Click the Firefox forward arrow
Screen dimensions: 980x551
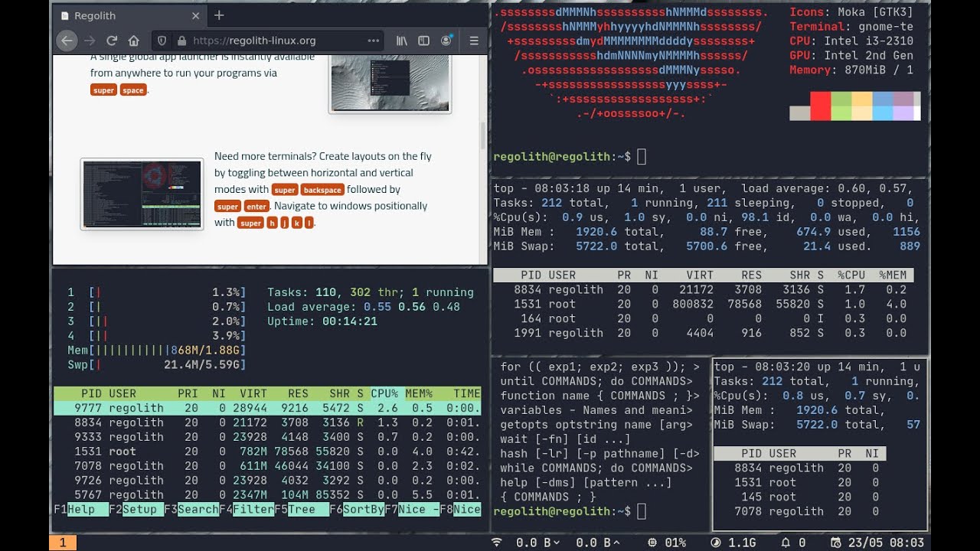[90, 41]
